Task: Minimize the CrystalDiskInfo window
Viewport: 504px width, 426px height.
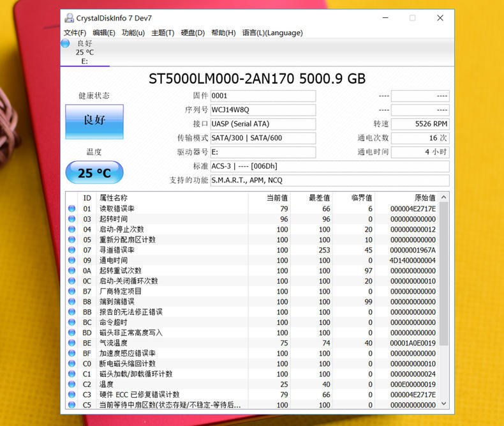Action: (x=385, y=18)
